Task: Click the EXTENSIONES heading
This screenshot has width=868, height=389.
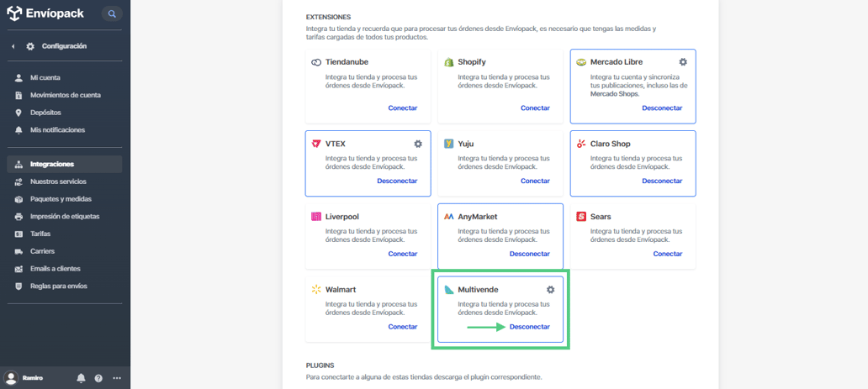Action: 329,17
